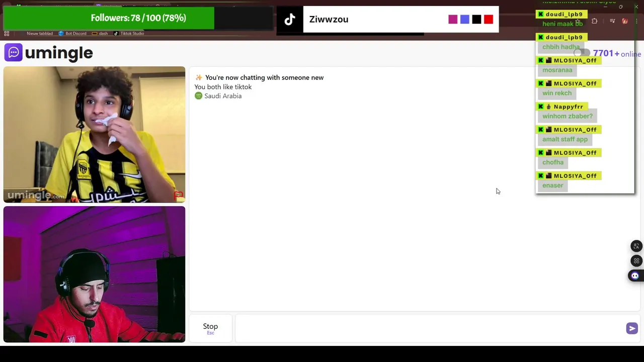Click the sparkle icon beside chat notice
Image resolution: width=644 pixels, height=362 pixels.
[199, 77]
